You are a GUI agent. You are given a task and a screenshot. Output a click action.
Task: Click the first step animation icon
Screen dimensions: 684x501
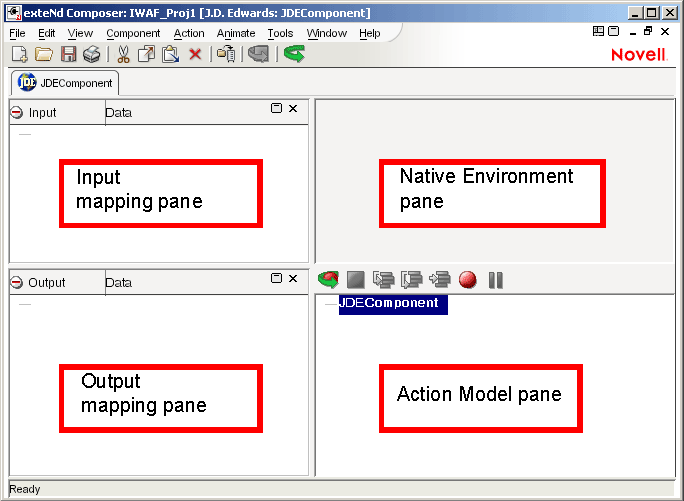[x=383, y=280]
